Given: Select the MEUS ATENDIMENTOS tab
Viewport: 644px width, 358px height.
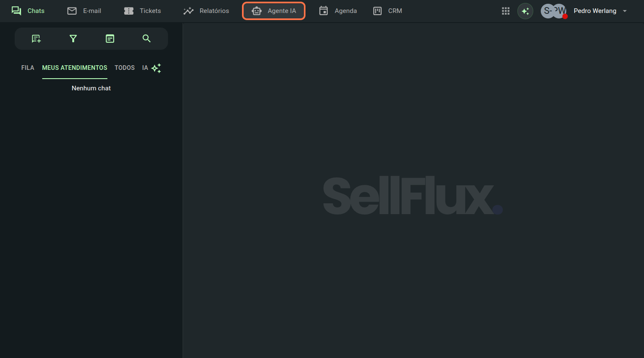Looking at the screenshot, I should click(x=74, y=68).
